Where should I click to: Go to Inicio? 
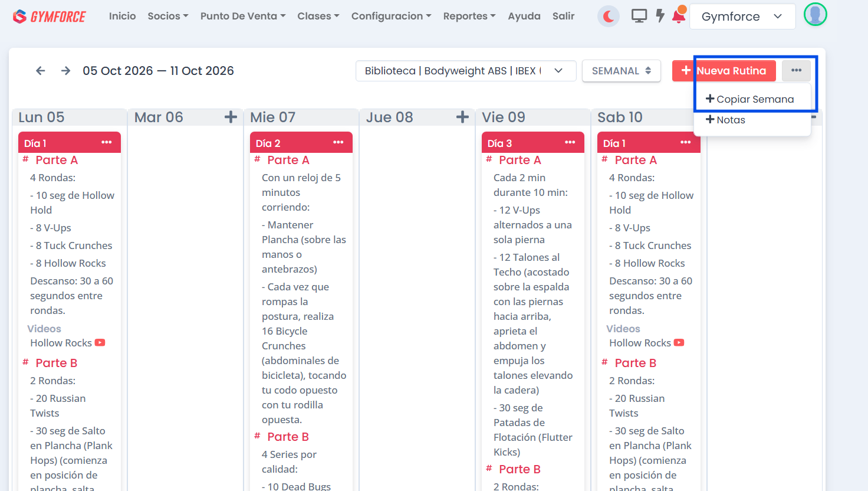(123, 16)
